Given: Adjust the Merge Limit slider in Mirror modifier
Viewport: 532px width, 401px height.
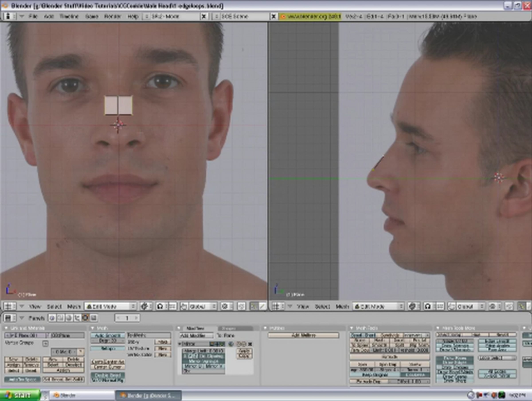Looking at the screenshot, I should tap(203, 351).
